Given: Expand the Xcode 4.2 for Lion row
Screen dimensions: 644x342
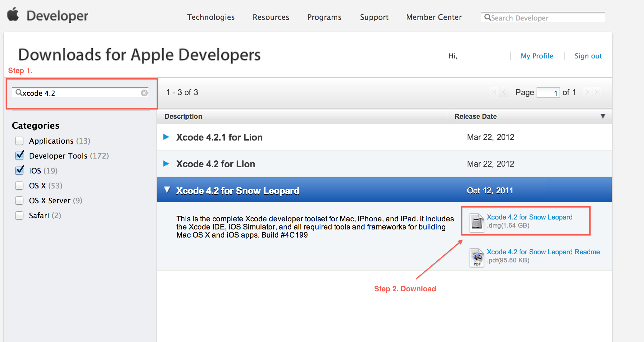Looking at the screenshot, I should coord(166,164).
